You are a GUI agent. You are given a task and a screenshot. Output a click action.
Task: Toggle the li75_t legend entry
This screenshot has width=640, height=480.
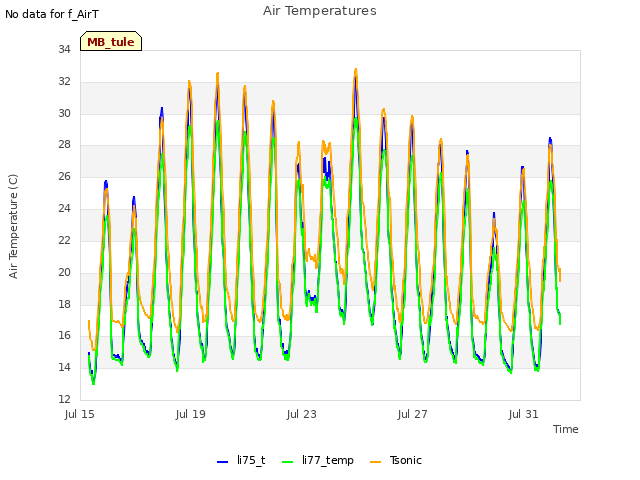(x=241, y=460)
